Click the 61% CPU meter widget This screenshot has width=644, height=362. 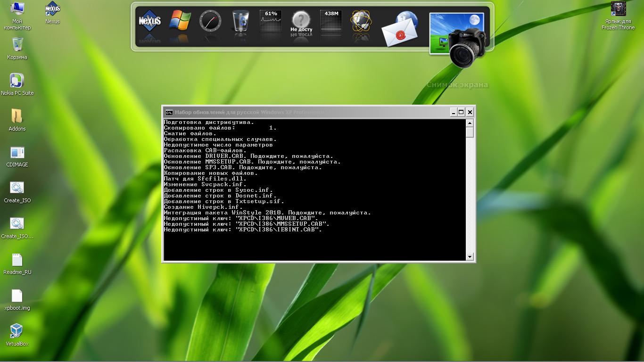click(x=271, y=21)
